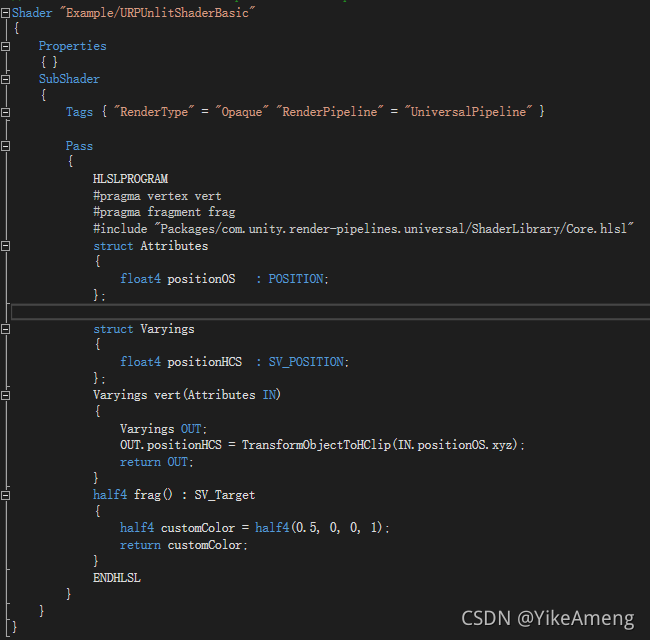This screenshot has width=650, height=640.
Task: Click the POSITION semantic
Action: coord(296,279)
